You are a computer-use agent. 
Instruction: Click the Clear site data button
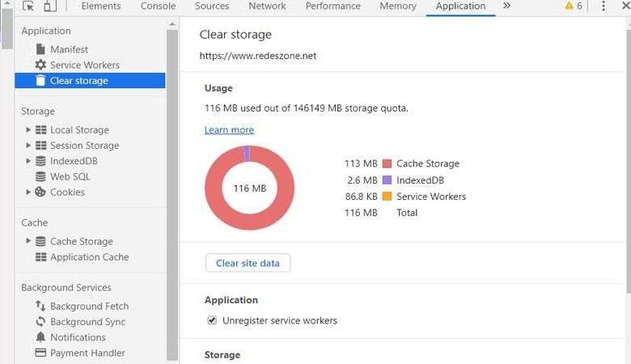pos(248,263)
